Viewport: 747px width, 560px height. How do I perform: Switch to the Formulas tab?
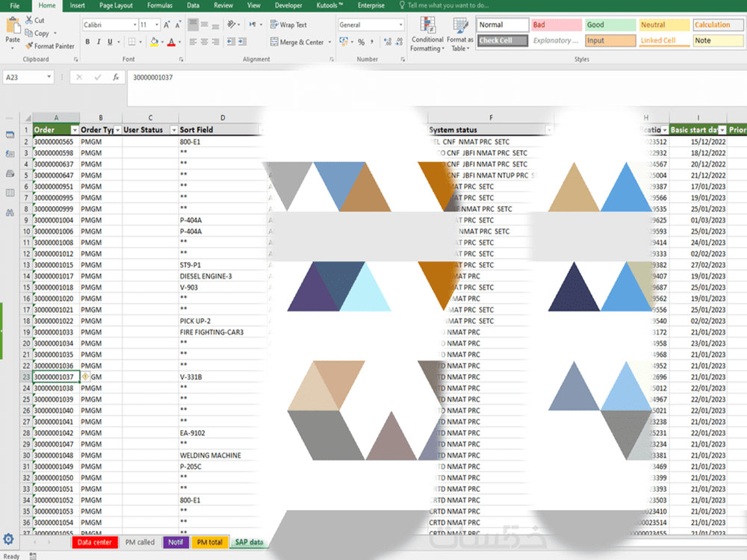coord(160,6)
